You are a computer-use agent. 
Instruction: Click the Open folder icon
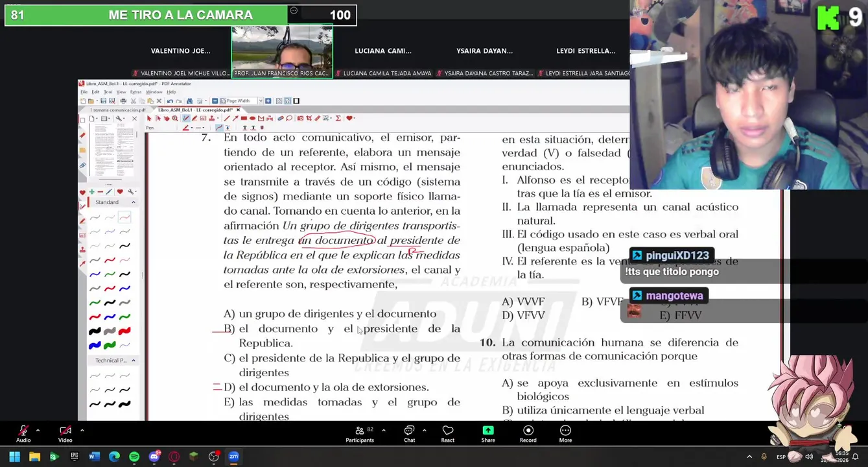click(x=91, y=101)
